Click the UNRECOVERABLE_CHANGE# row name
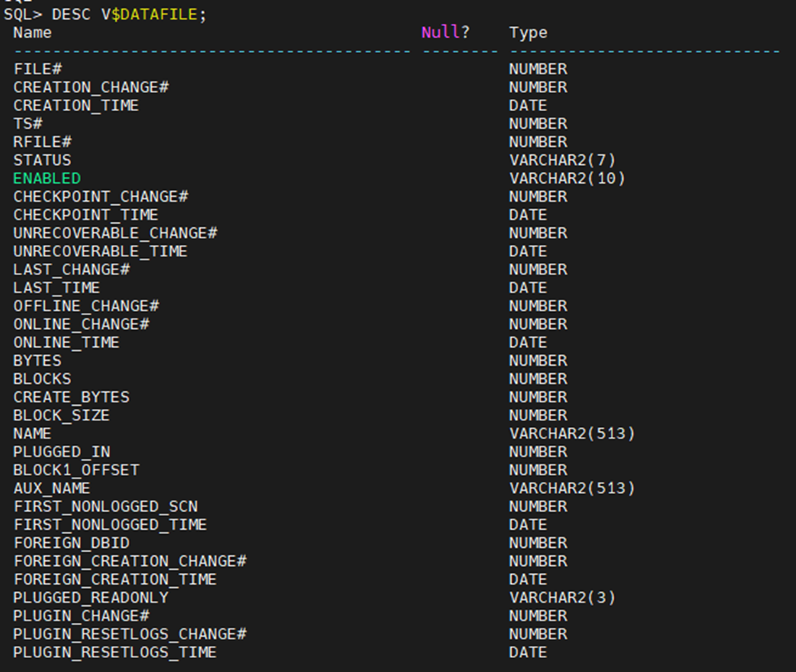Viewport: 796px width, 672px height. coord(115,234)
